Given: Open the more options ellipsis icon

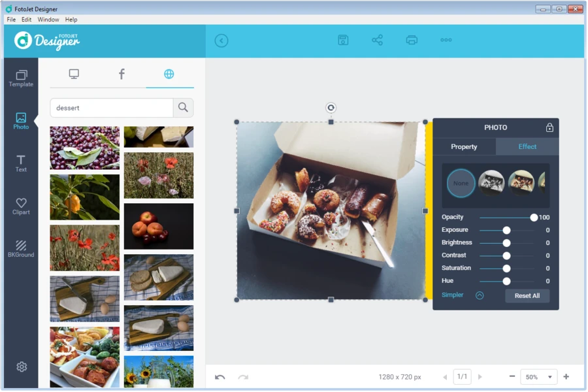Looking at the screenshot, I should (x=446, y=41).
